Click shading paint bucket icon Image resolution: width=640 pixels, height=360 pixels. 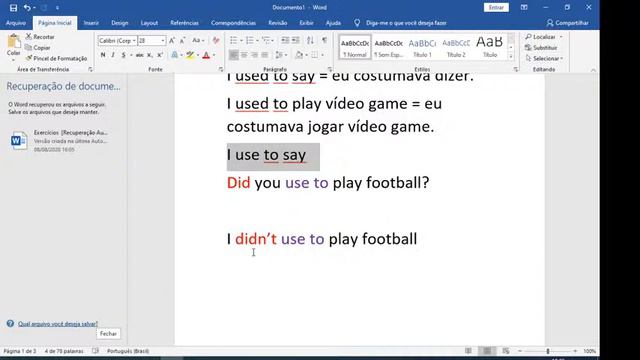coord(298,55)
